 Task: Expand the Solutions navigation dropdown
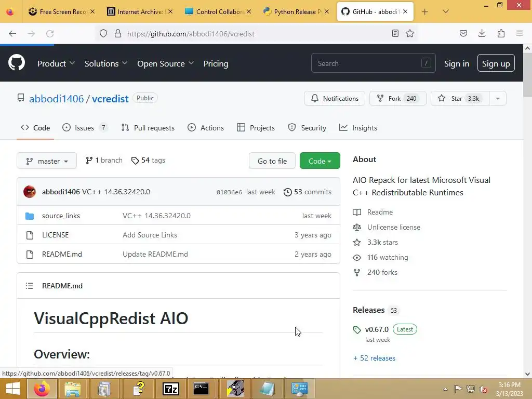pyautogui.click(x=106, y=63)
